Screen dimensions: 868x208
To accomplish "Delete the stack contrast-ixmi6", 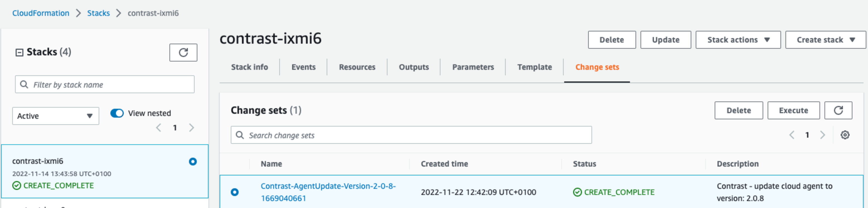I will point(612,40).
